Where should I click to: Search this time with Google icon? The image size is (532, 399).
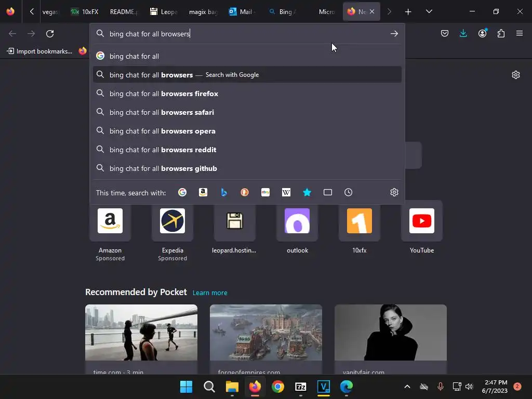(x=182, y=192)
